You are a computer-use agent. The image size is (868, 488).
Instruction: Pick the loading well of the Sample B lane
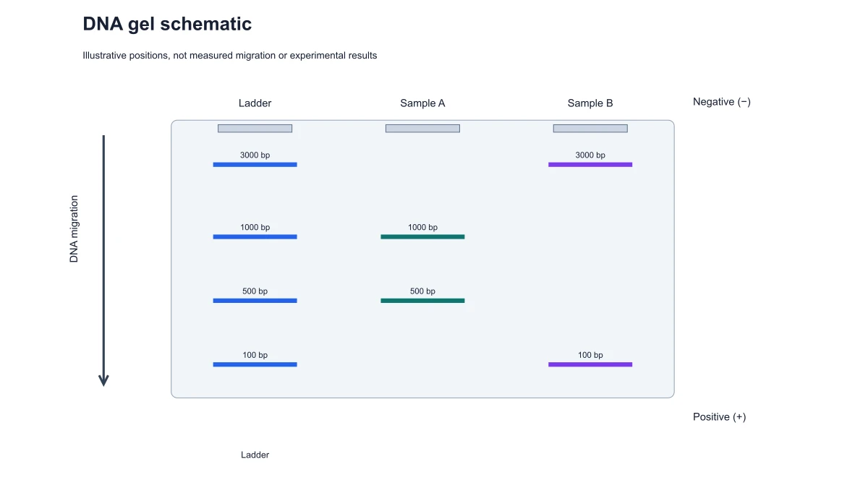(590, 129)
